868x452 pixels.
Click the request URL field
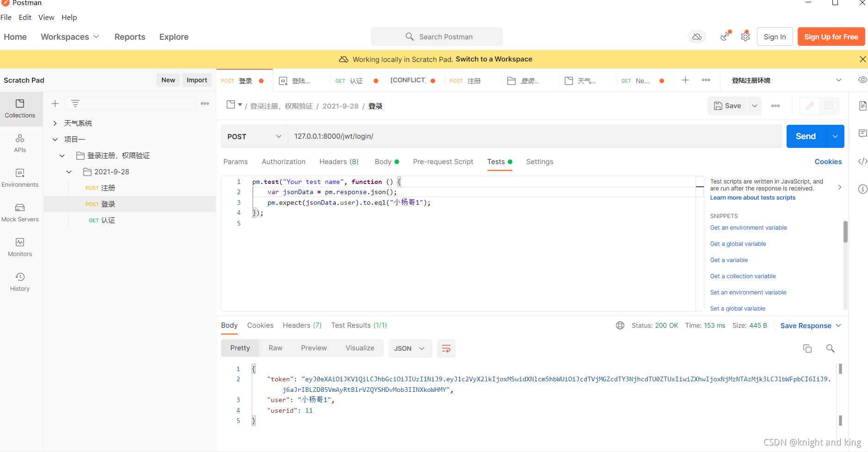(535, 136)
